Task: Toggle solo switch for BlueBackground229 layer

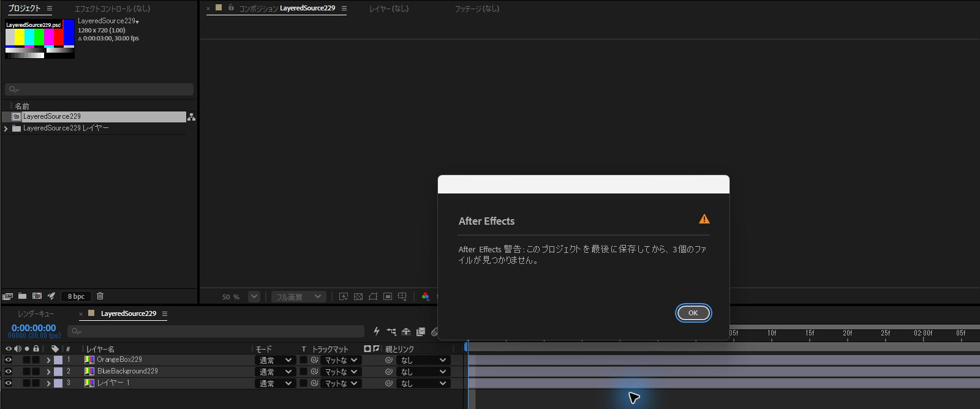Action: [x=26, y=372]
